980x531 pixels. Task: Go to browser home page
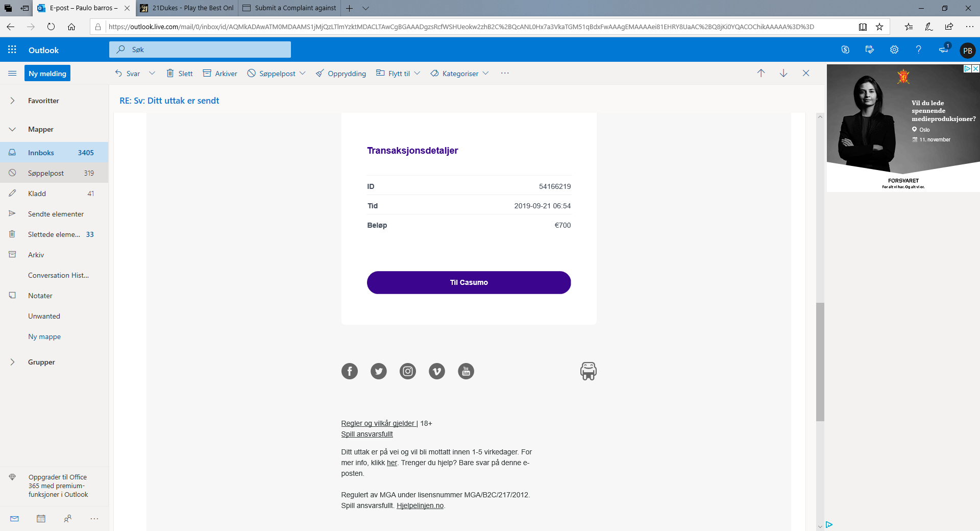(x=71, y=27)
